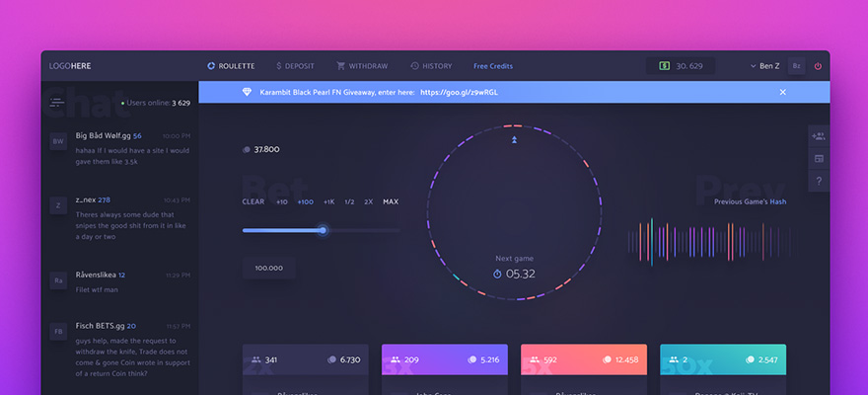Click the 100.000 bet amount field
The image size is (868, 395).
268,268
